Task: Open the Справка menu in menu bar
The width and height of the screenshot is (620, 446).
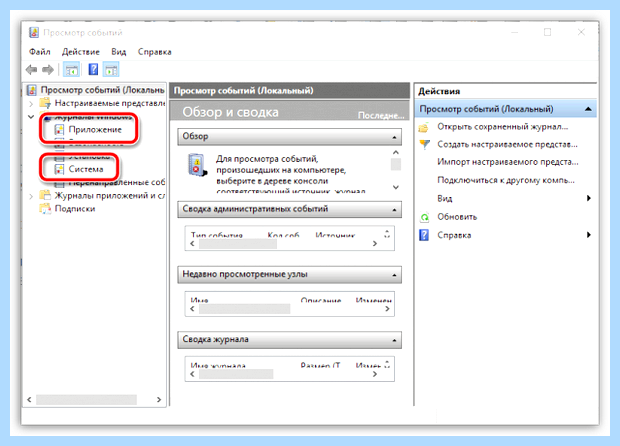Action: (x=155, y=52)
